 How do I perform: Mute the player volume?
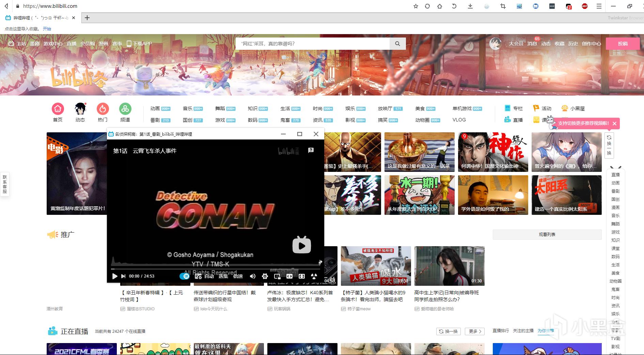click(252, 276)
